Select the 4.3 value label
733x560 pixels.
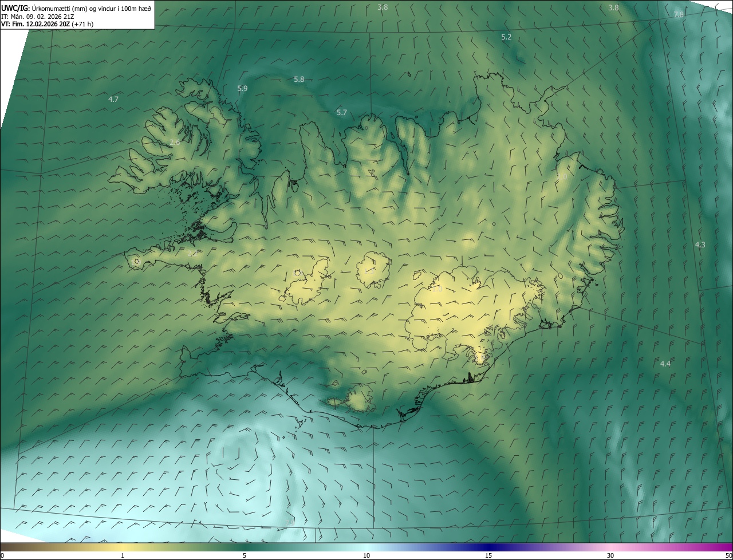tap(700, 244)
